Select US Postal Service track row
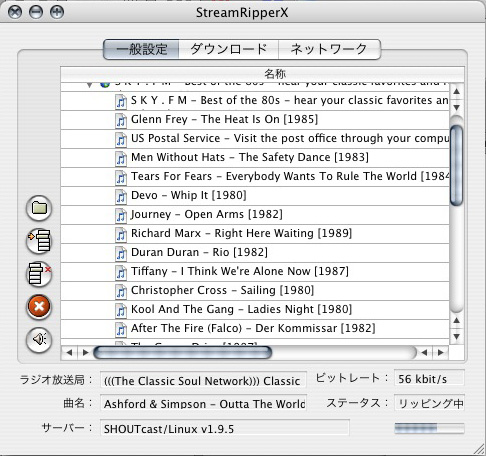This screenshot has height=456, width=486. pos(255,139)
